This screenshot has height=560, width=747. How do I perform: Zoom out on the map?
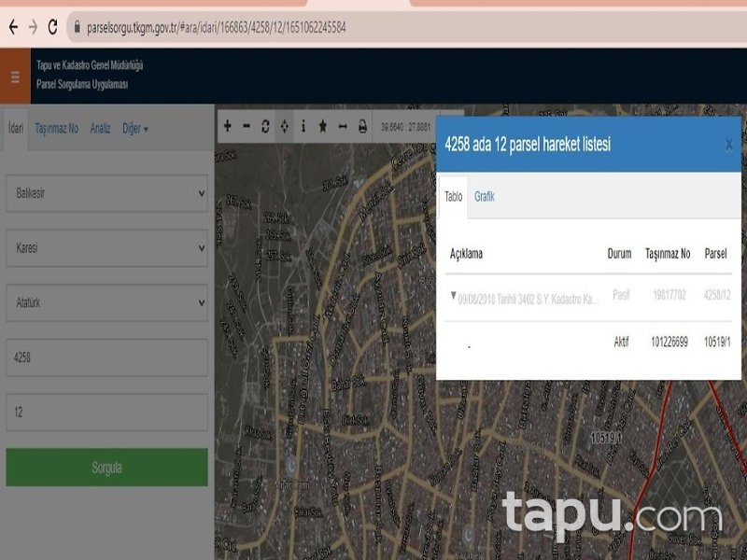(247, 126)
